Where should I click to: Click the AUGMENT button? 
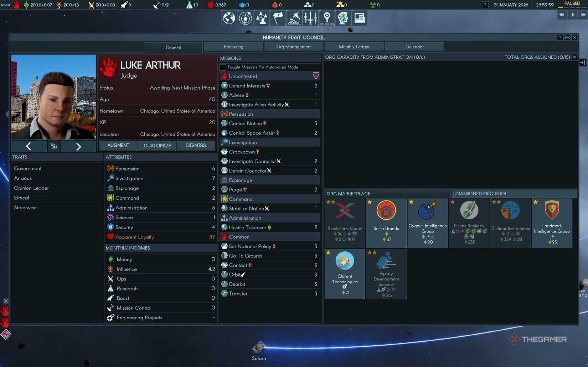pyautogui.click(x=118, y=145)
